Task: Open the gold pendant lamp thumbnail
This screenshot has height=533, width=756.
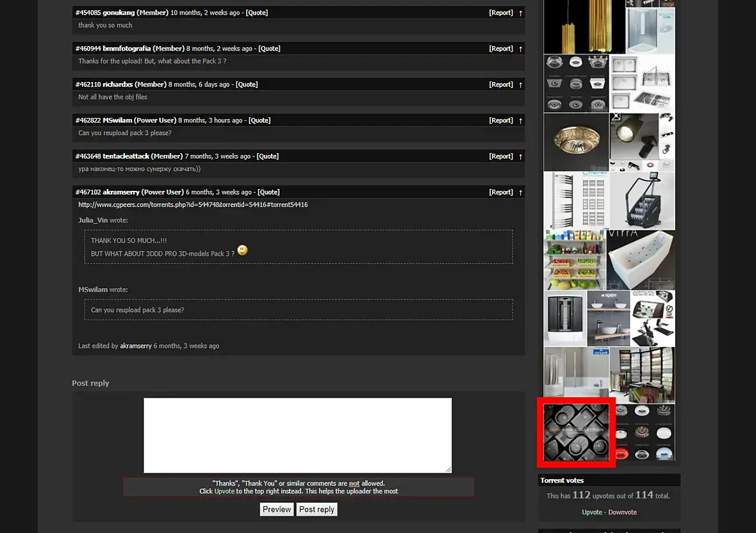Action: coord(584,26)
